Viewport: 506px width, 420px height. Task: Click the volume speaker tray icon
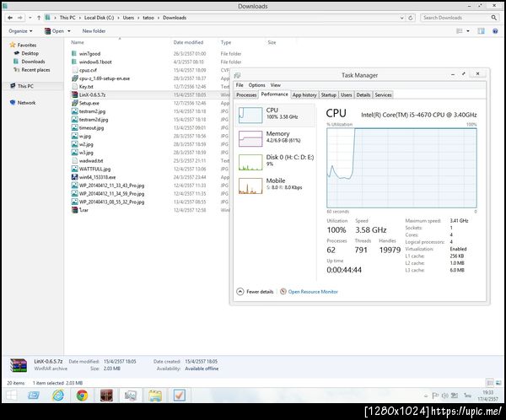[x=445, y=396]
